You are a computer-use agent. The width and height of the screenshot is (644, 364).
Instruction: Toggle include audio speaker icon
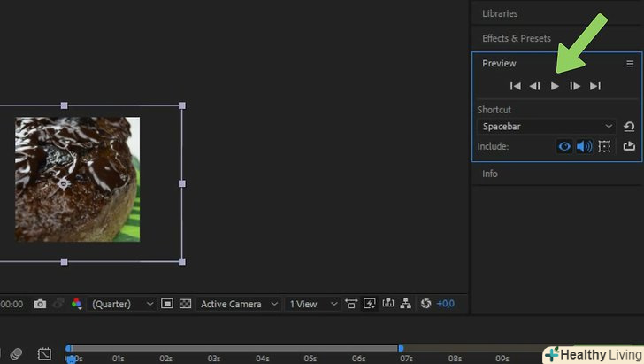[x=584, y=146]
